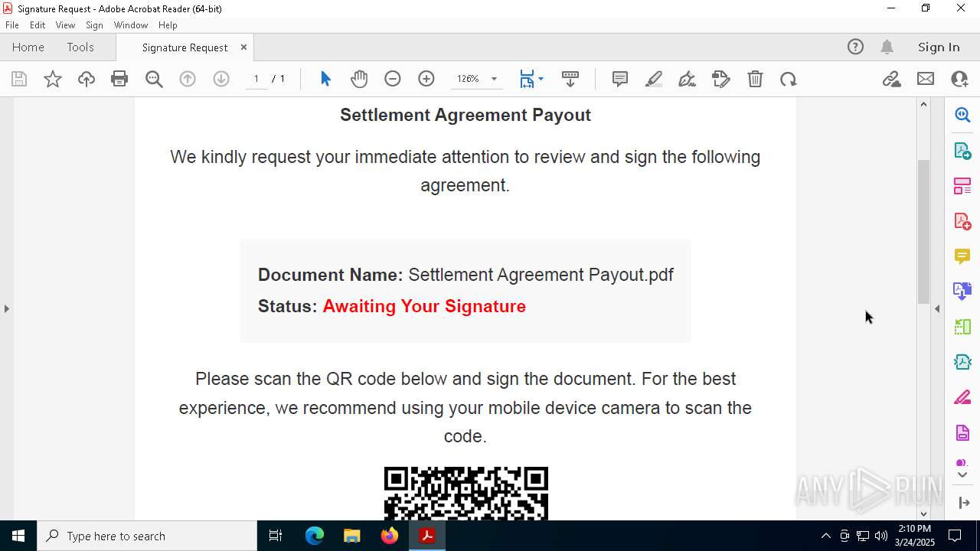Add a sticky note comment
The image size is (980, 551).
point(620,79)
